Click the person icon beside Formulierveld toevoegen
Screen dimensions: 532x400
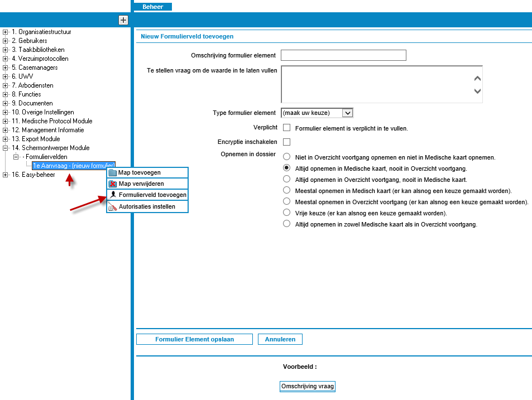tap(112, 195)
